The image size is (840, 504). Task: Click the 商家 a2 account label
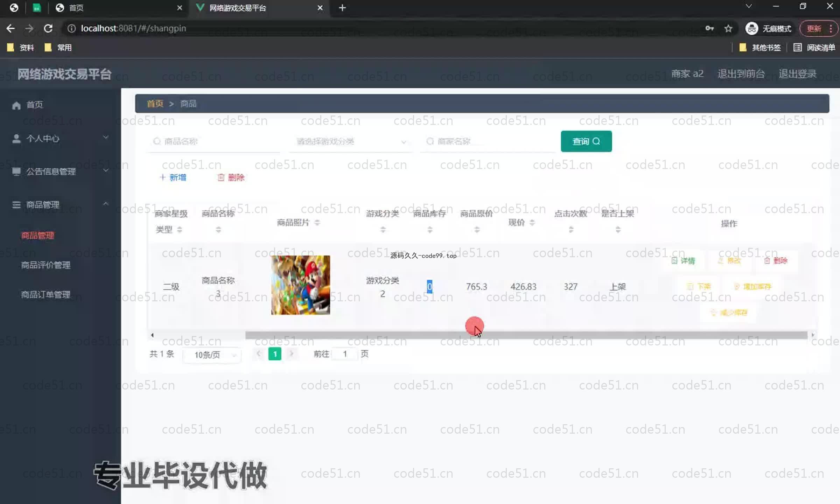(687, 74)
